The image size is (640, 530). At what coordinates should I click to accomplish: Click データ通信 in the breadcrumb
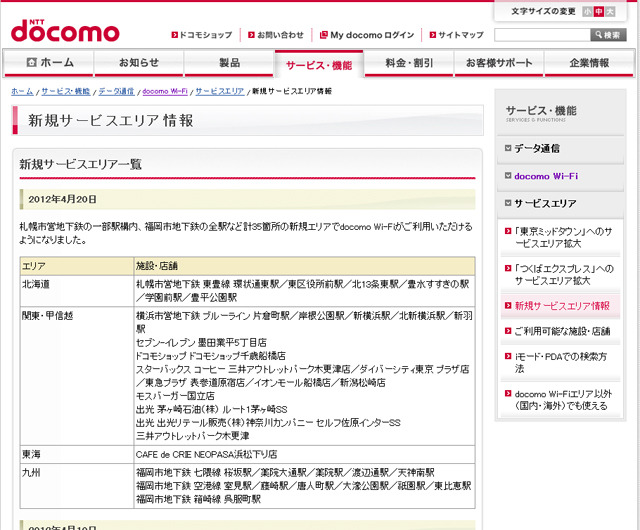[116, 91]
